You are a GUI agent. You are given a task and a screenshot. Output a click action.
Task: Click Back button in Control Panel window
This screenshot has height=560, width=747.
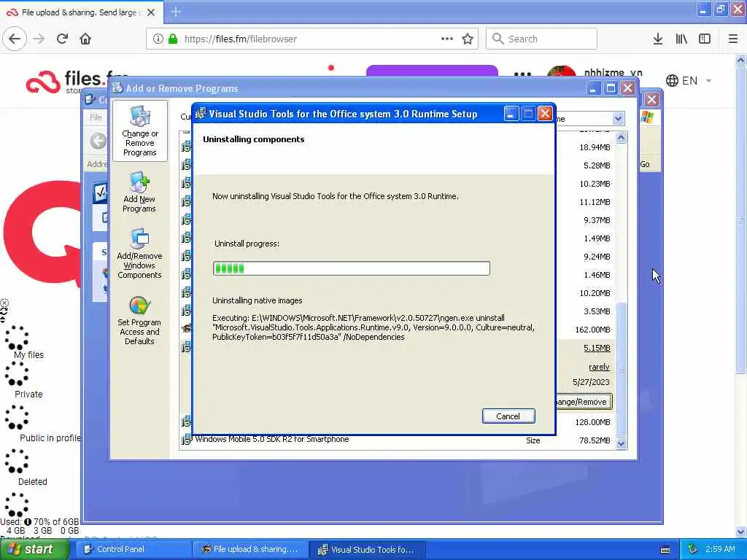98,141
